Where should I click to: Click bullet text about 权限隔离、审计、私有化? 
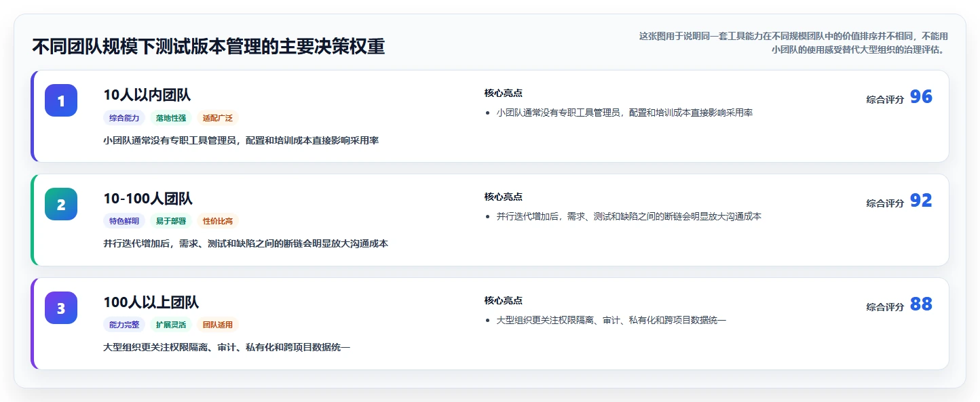pyautogui.click(x=611, y=320)
